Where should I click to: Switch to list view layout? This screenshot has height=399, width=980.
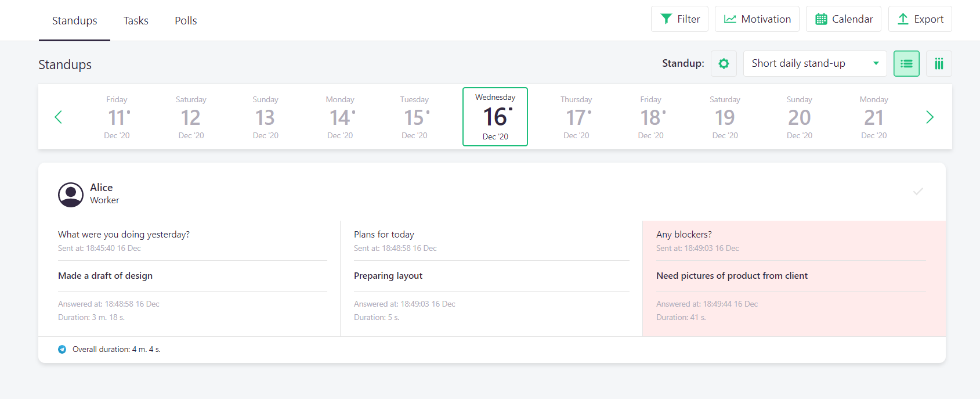click(x=906, y=63)
